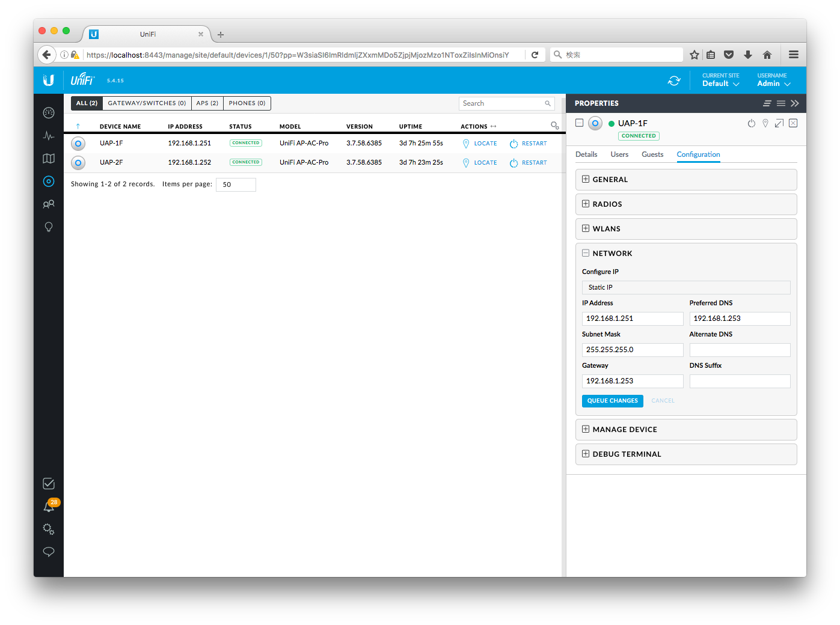The height and width of the screenshot is (625, 840).
Task: Click the search magnifier in device search
Action: [x=548, y=103]
